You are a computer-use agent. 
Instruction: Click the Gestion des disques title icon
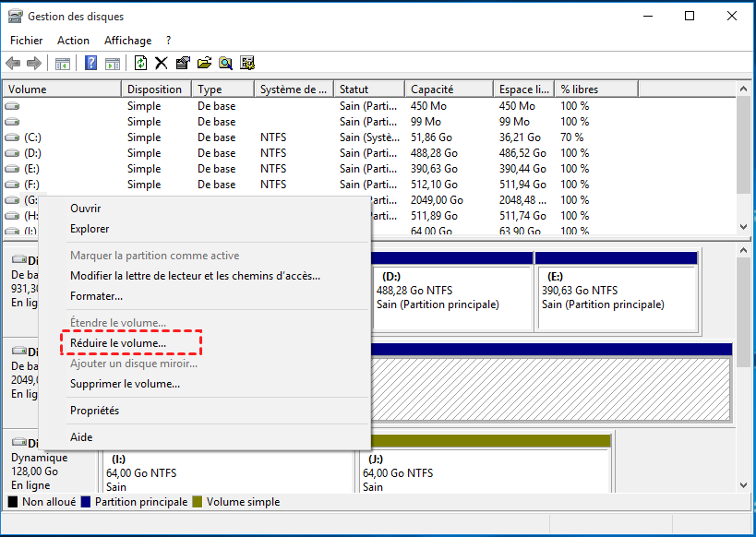coord(16,17)
